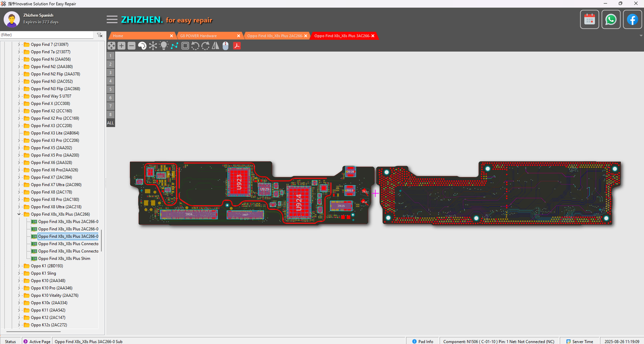
Task: Activate the pan/move tool in the board toolbar
Action: click(x=111, y=46)
